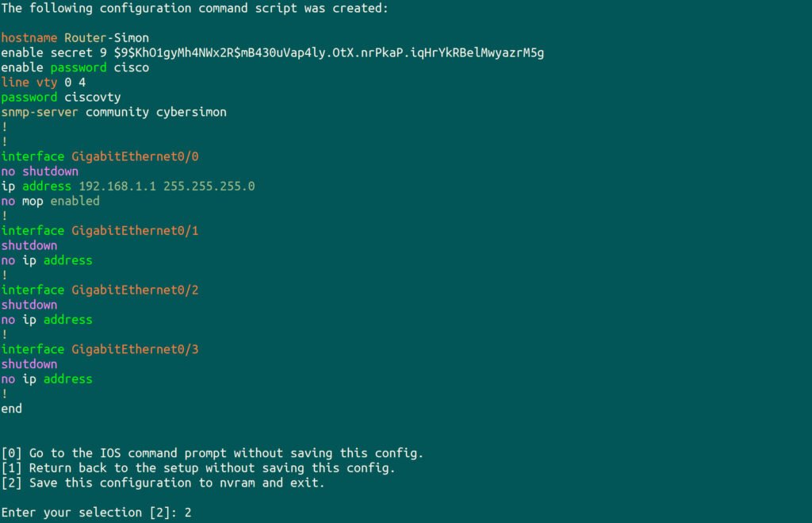Click the 'Enter your selection [2]:' prompt line
The height and width of the screenshot is (523, 812).
click(96, 513)
